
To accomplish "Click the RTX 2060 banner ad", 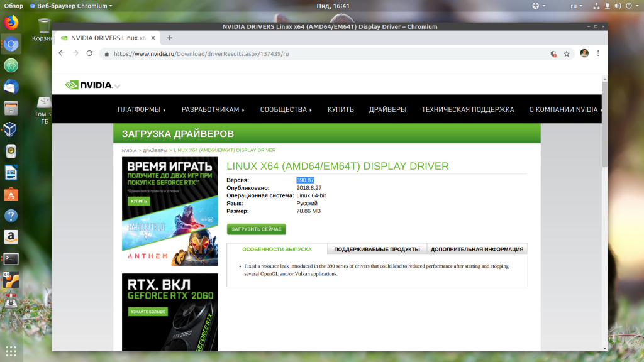I will [x=170, y=312].
